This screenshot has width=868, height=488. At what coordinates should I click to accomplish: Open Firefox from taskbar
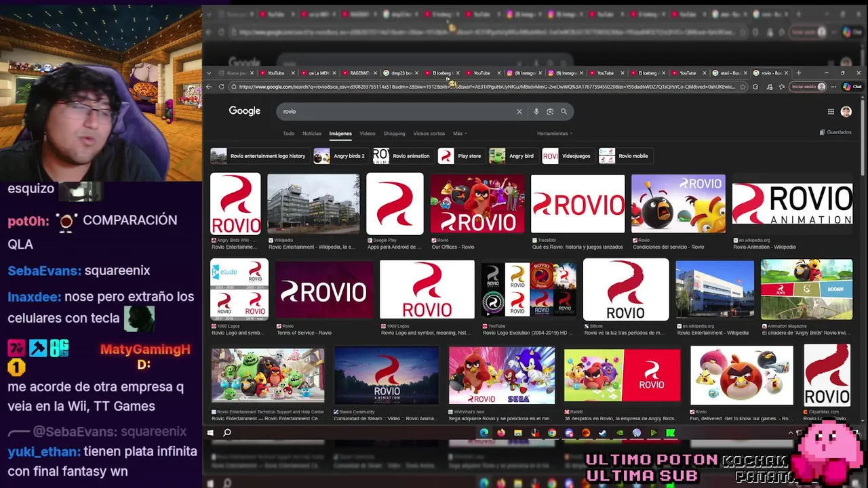tap(501, 432)
